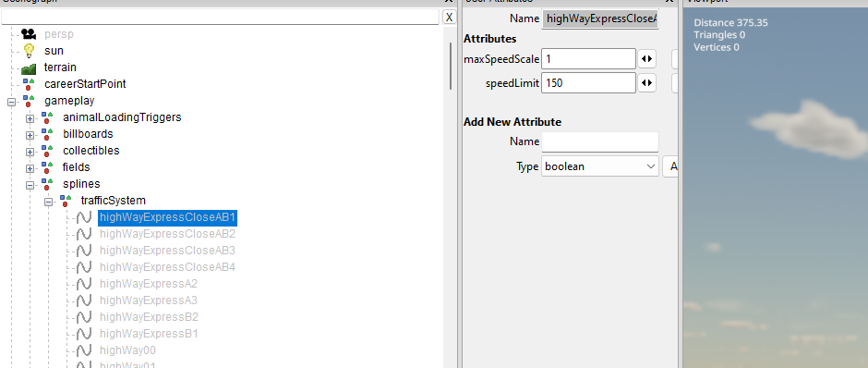Image resolution: width=868 pixels, height=368 pixels.
Task: Select the billboards item
Action: (x=88, y=134)
